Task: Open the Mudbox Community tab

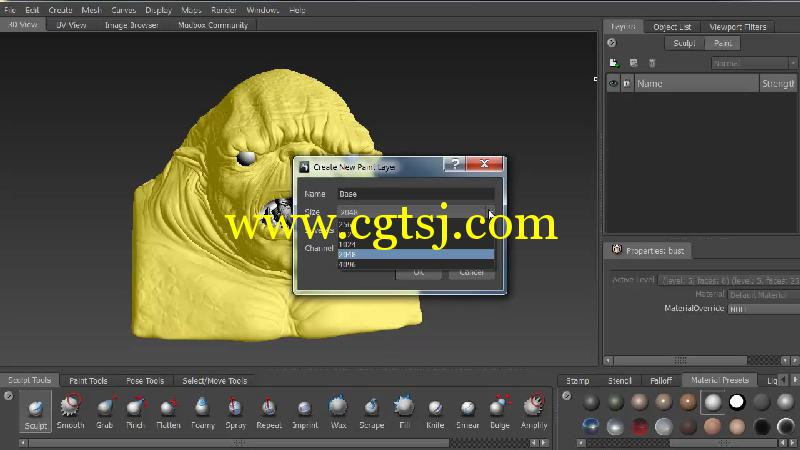Action: [x=213, y=25]
